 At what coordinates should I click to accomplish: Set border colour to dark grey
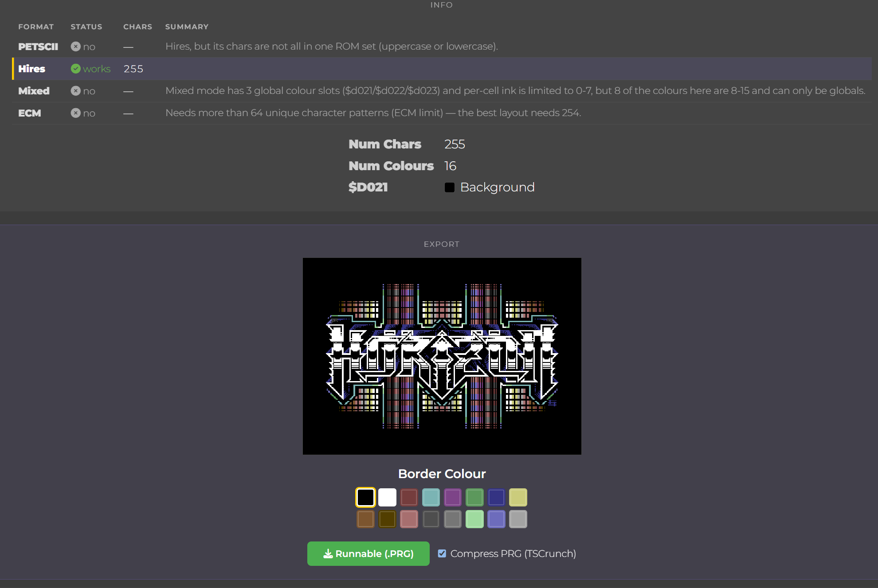[x=431, y=519]
